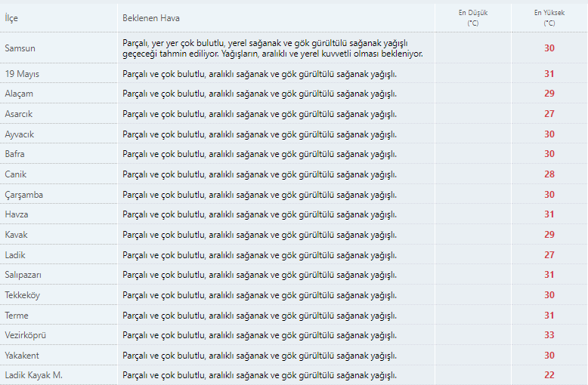Click the Asarcık forecast description
Screen dimensions: 588x385
[x=259, y=114]
